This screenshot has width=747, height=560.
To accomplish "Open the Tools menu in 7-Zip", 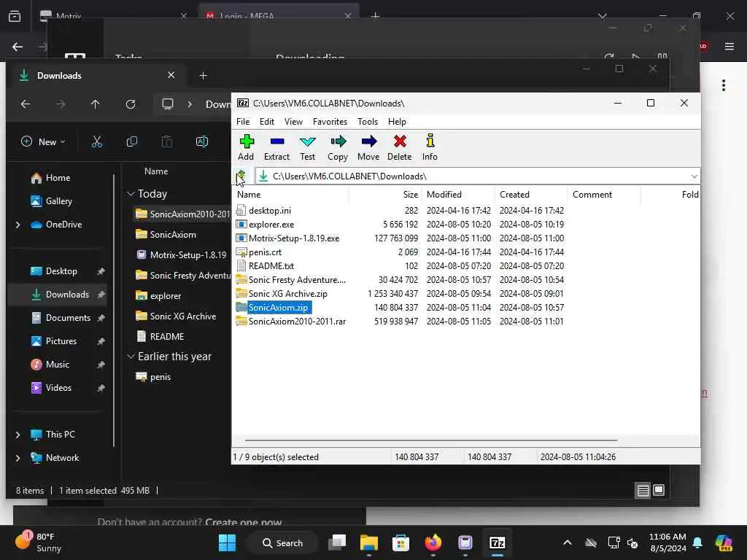I will click(368, 122).
